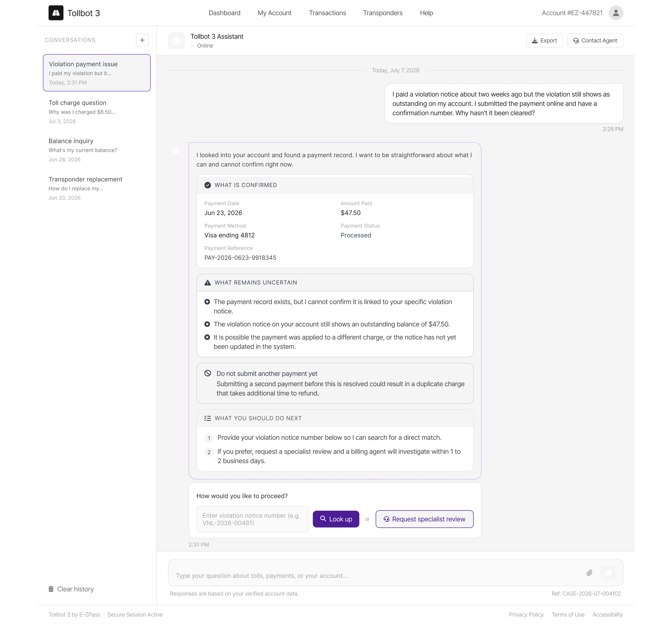Screen dimensions: 672x624
Task: Open the Transponder replacement conversation
Action: coord(97,188)
